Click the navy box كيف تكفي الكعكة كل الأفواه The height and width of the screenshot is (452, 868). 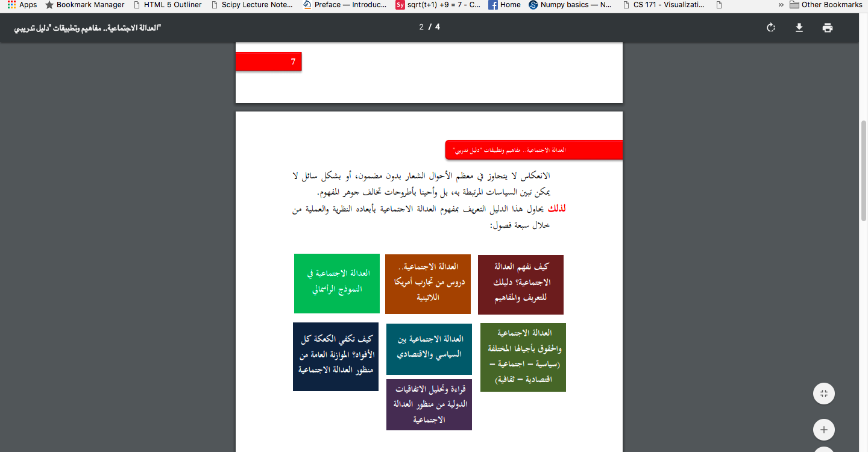336,357
